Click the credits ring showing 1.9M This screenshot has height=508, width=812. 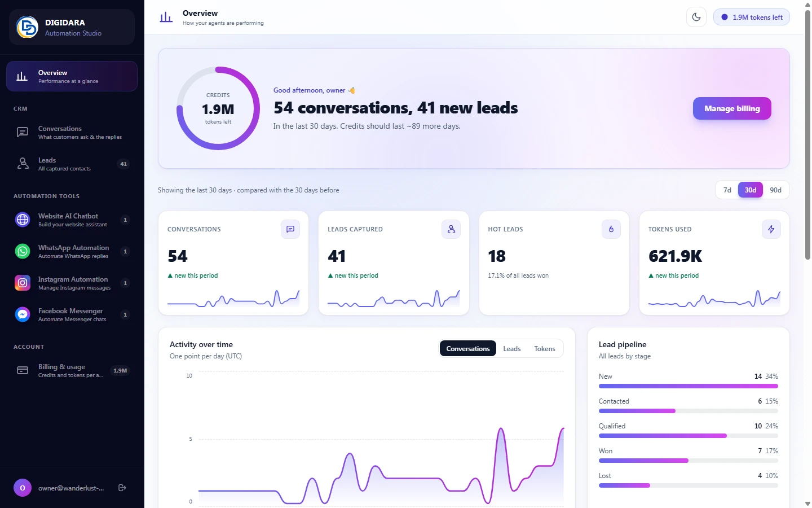pyautogui.click(x=218, y=108)
